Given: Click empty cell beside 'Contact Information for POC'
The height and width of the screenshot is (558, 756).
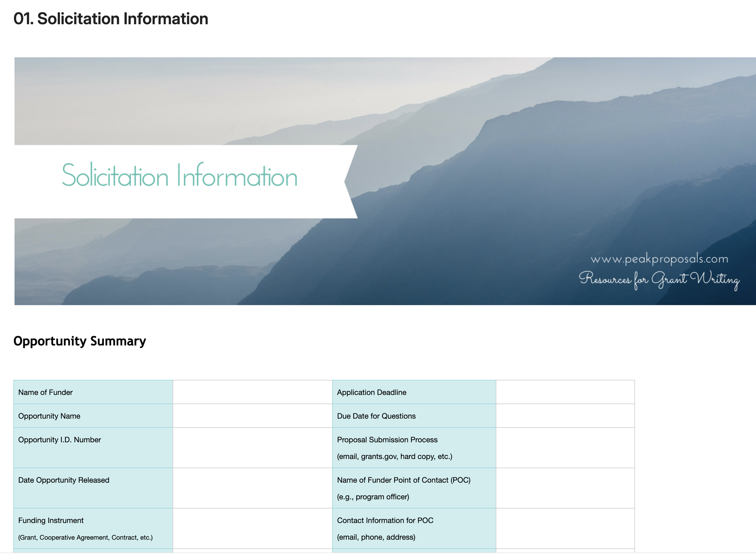Looking at the screenshot, I should [x=565, y=528].
